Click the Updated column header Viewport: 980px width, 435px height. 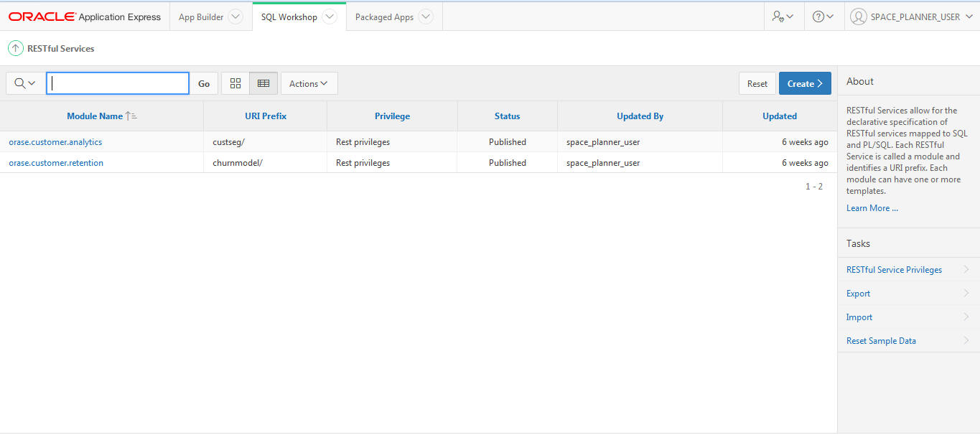pos(780,116)
